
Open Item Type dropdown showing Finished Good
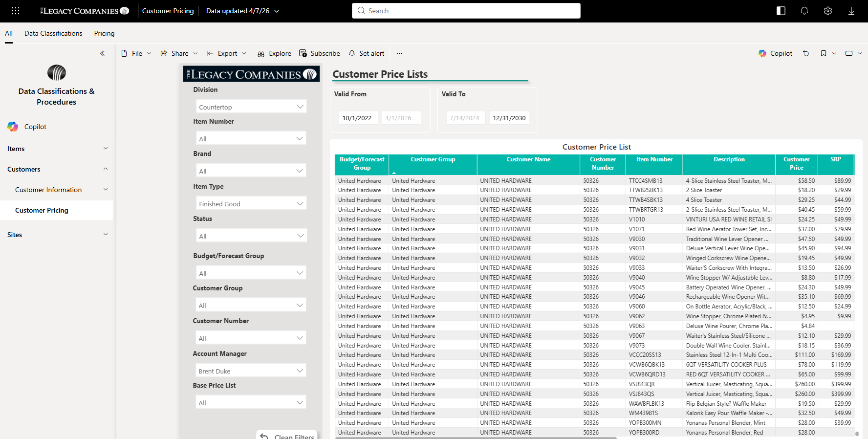point(251,203)
